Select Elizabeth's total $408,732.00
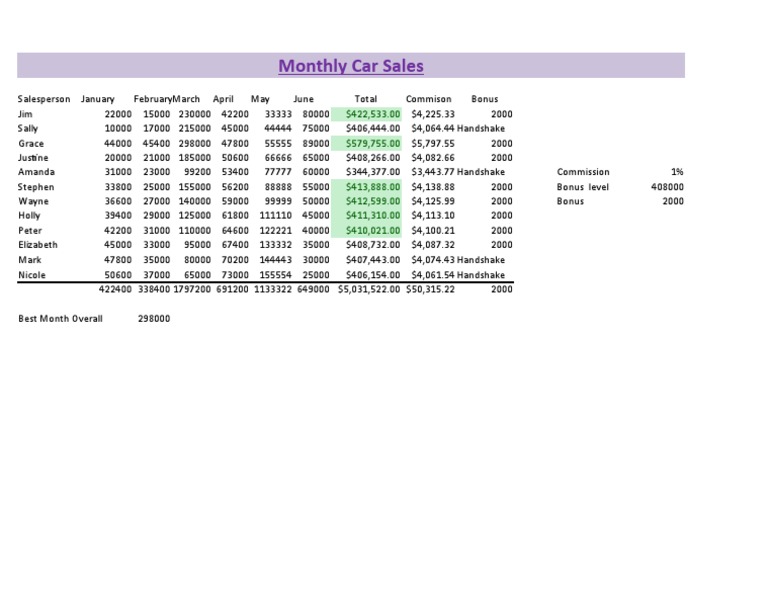This screenshot has height=594, width=768. pyautogui.click(x=373, y=245)
